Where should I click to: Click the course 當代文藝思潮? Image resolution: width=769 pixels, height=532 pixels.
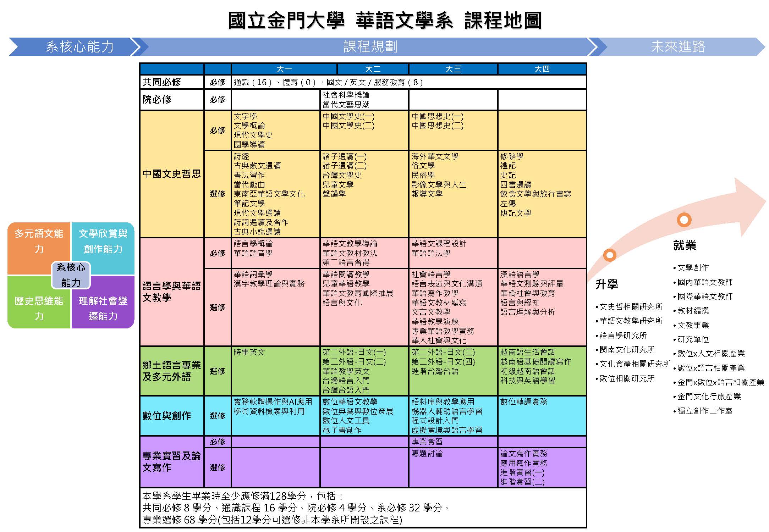[x=346, y=105]
